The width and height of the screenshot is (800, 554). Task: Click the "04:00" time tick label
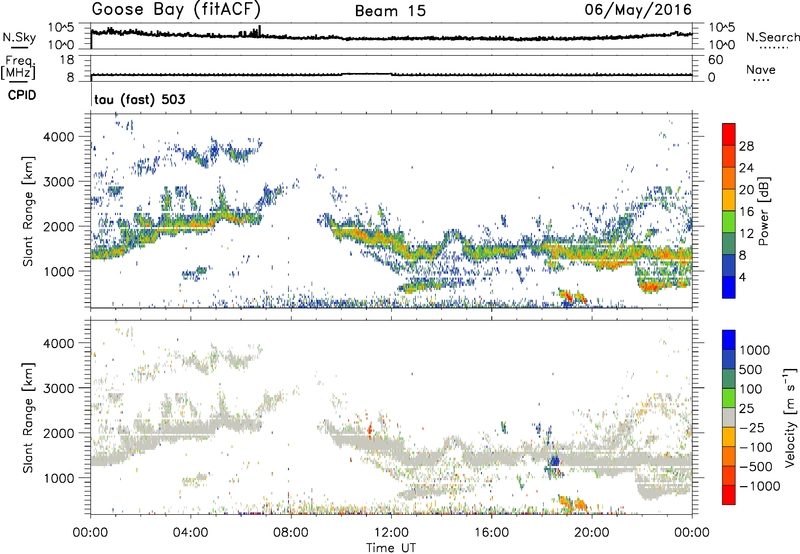pos(190,533)
